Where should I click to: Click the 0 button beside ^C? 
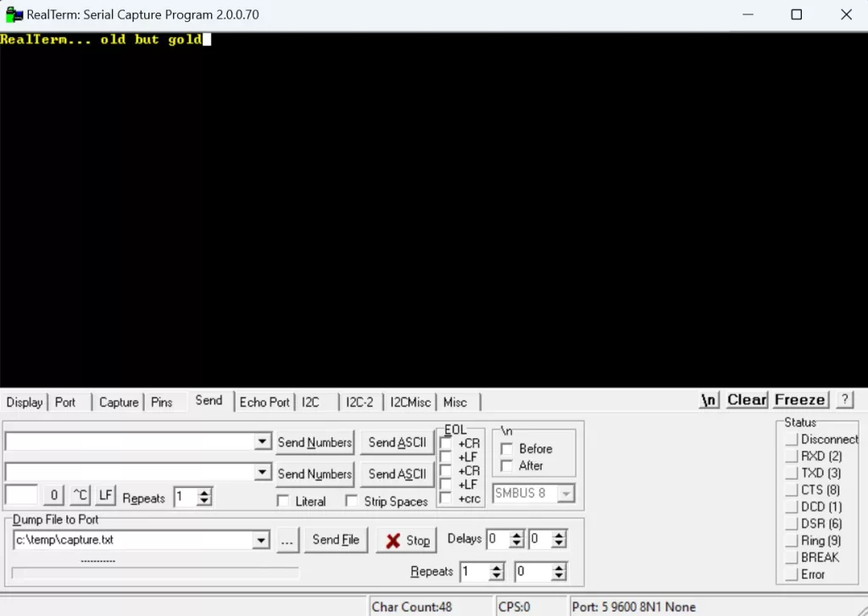pos(53,495)
